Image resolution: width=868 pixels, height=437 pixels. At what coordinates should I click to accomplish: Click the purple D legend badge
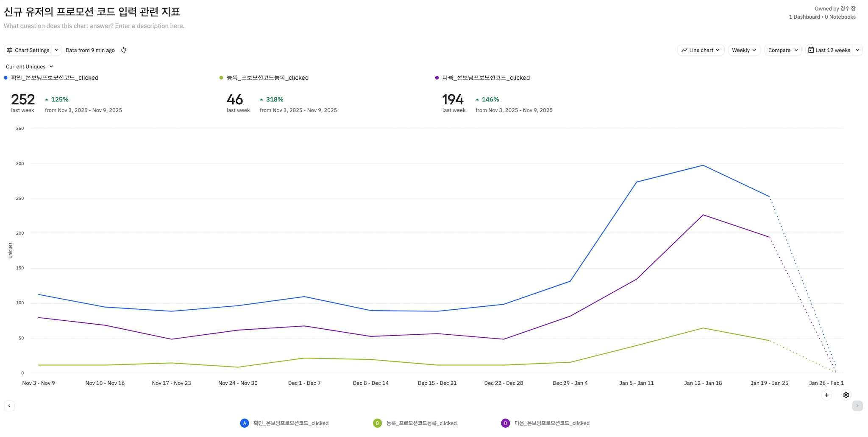point(505,423)
